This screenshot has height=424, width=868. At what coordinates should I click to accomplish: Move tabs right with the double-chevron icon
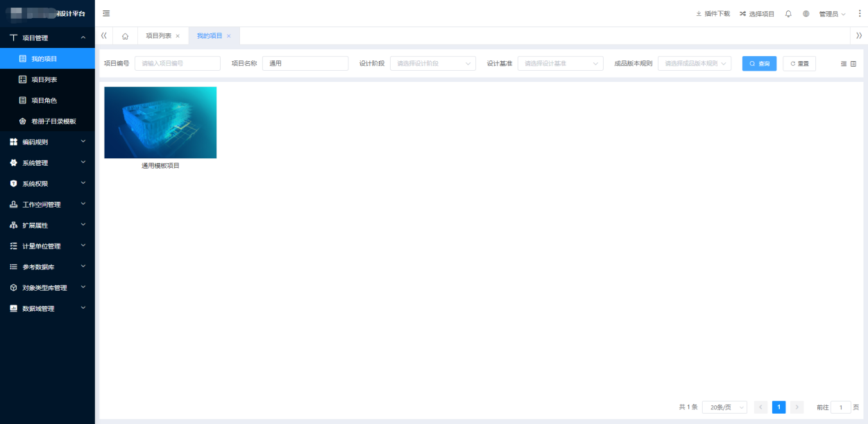point(859,35)
